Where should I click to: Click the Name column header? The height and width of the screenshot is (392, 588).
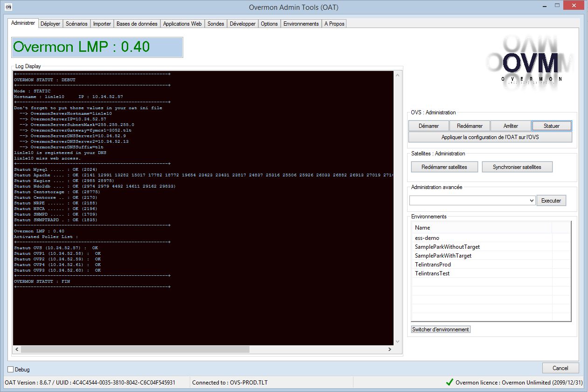tap(482, 228)
